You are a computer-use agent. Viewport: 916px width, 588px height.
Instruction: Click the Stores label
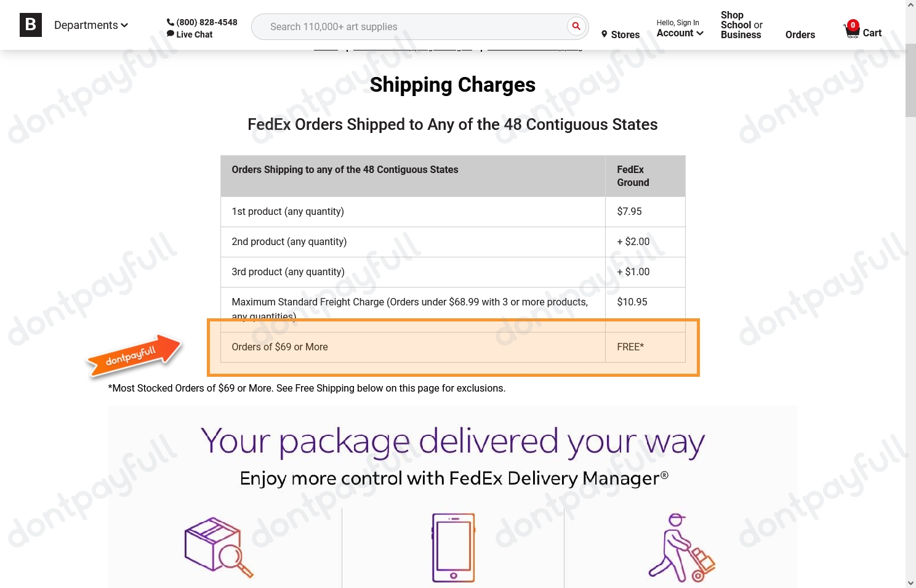click(x=625, y=34)
